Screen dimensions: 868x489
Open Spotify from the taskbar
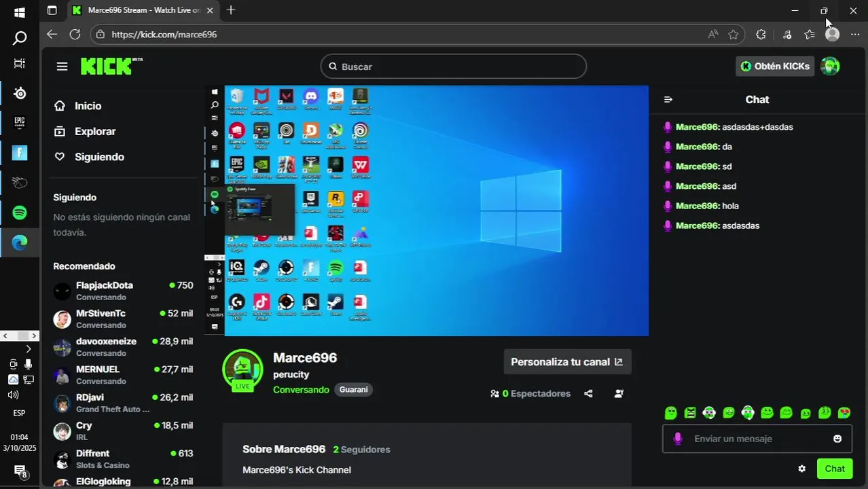tap(20, 213)
